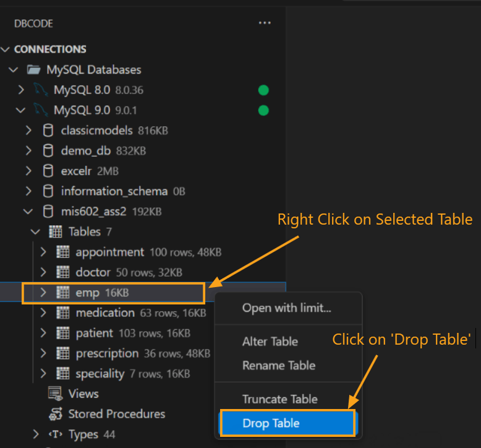Click the MySQL 8.0 dolphin icon

[x=41, y=90]
